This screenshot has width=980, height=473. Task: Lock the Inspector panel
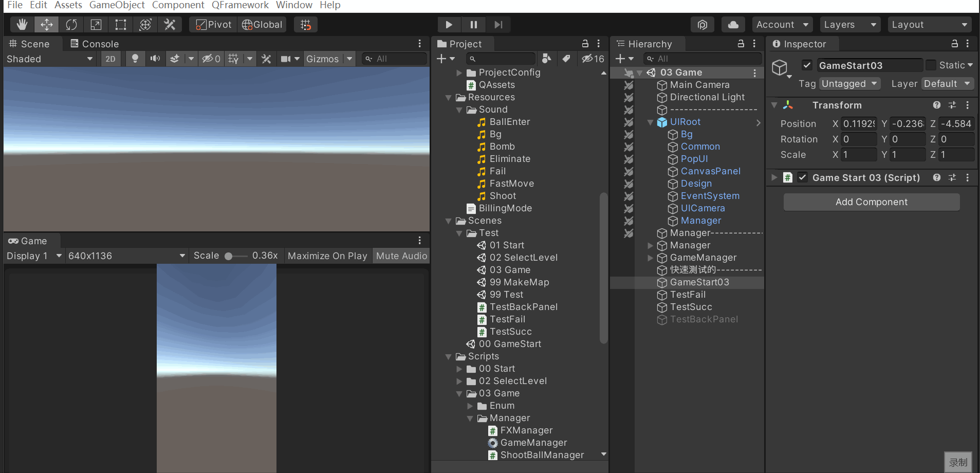(x=955, y=44)
